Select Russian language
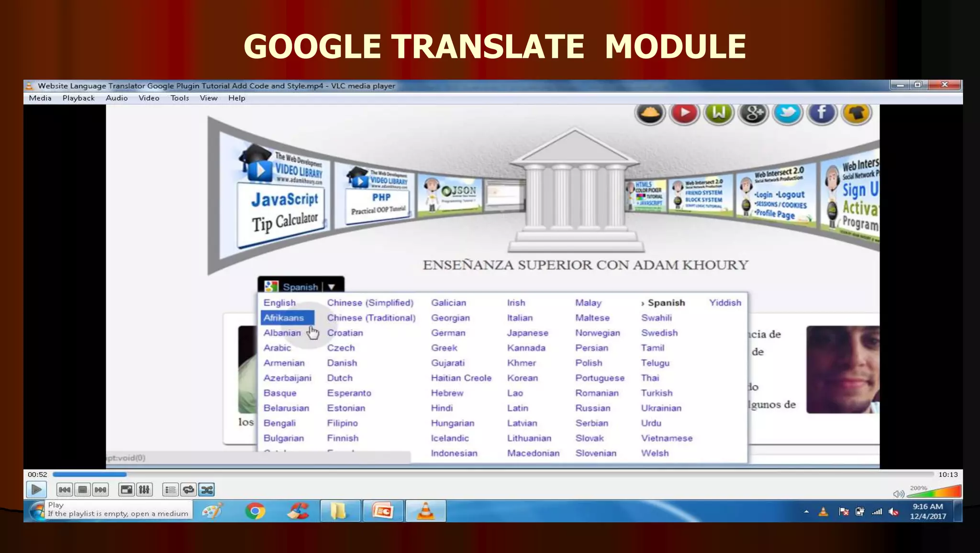Viewport: 980px width, 553px height. coord(592,408)
